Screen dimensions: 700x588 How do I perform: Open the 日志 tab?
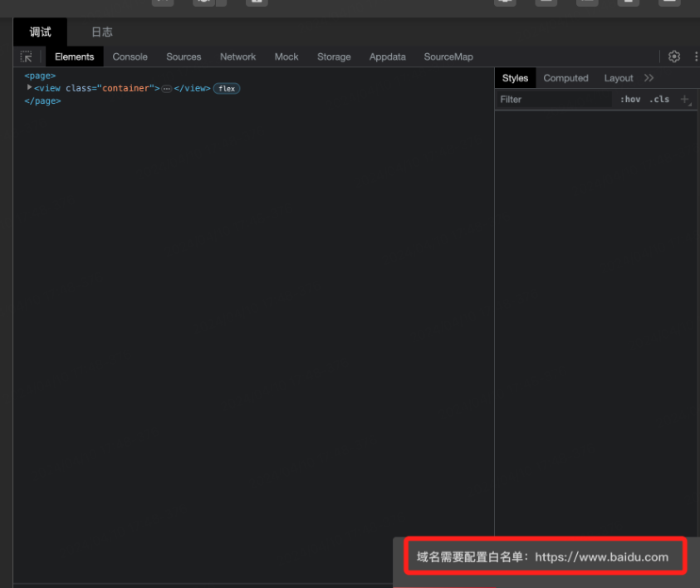click(102, 32)
